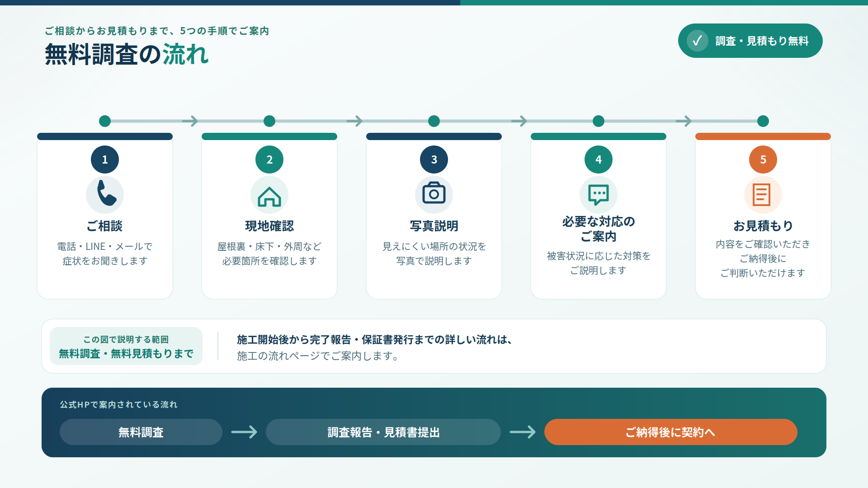This screenshot has height=488, width=868.
Task: Click the checkmark icon in 調査・見積もり無料 badge
Action: [698, 41]
